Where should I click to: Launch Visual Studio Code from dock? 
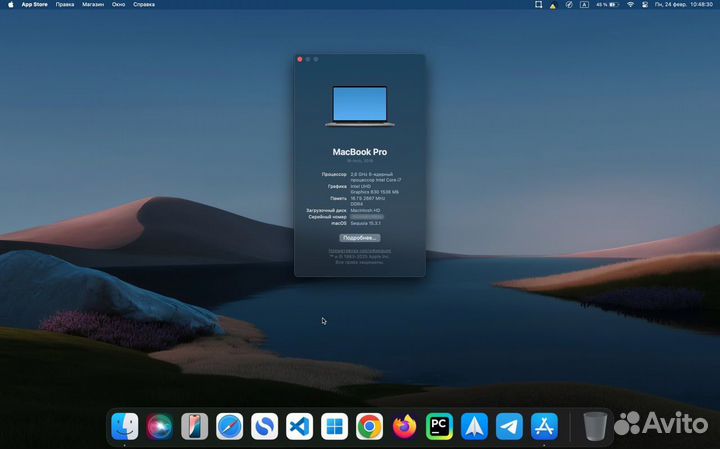pyautogui.click(x=299, y=427)
